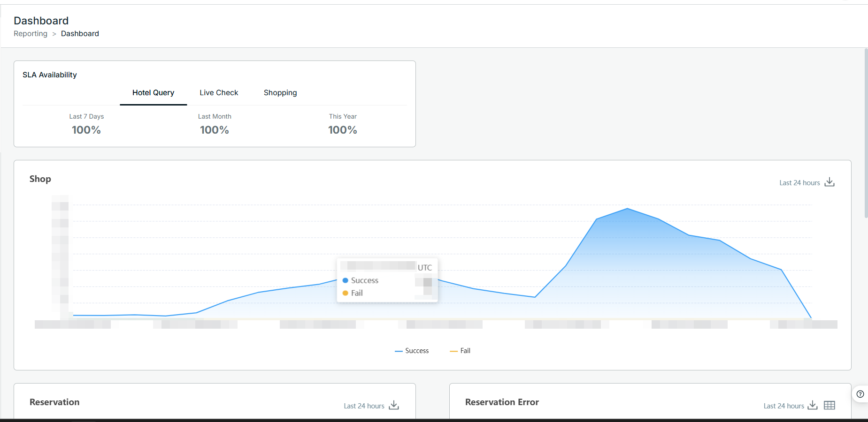Image resolution: width=868 pixels, height=422 pixels.
Task: Go to Reporting in the breadcrumb
Action: 31,34
